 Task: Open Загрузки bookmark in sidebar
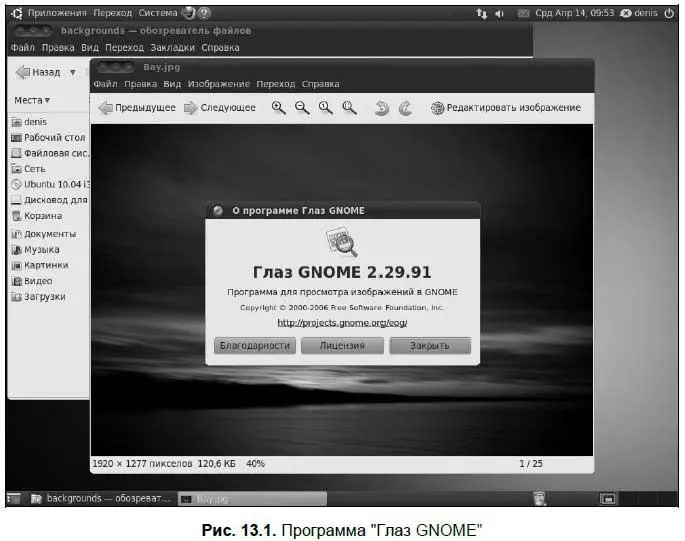click(x=38, y=297)
